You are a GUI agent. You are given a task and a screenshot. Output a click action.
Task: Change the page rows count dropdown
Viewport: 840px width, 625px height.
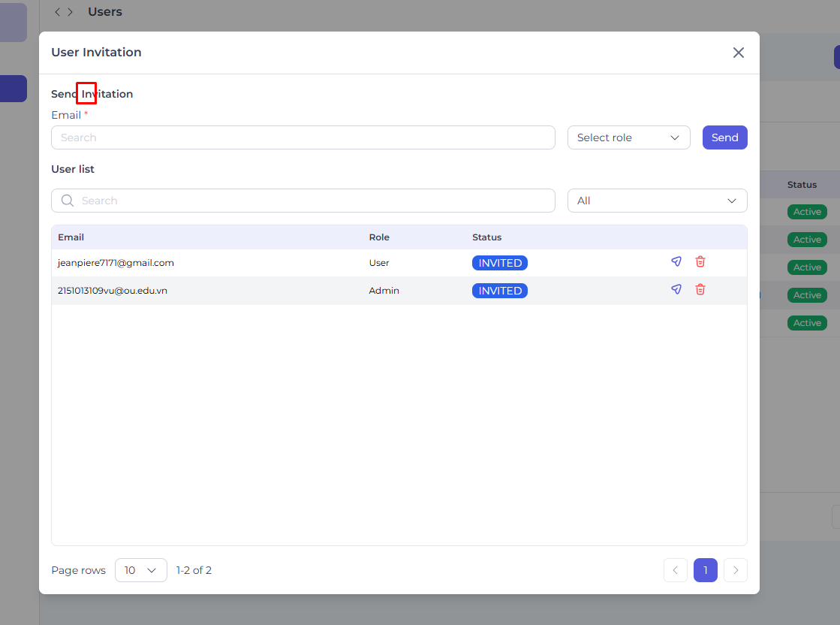point(141,570)
